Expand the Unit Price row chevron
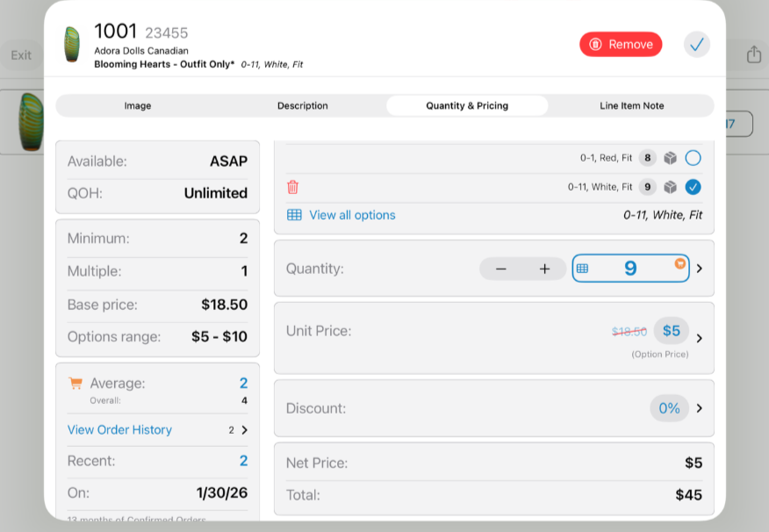The width and height of the screenshot is (769, 532). click(700, 338)
